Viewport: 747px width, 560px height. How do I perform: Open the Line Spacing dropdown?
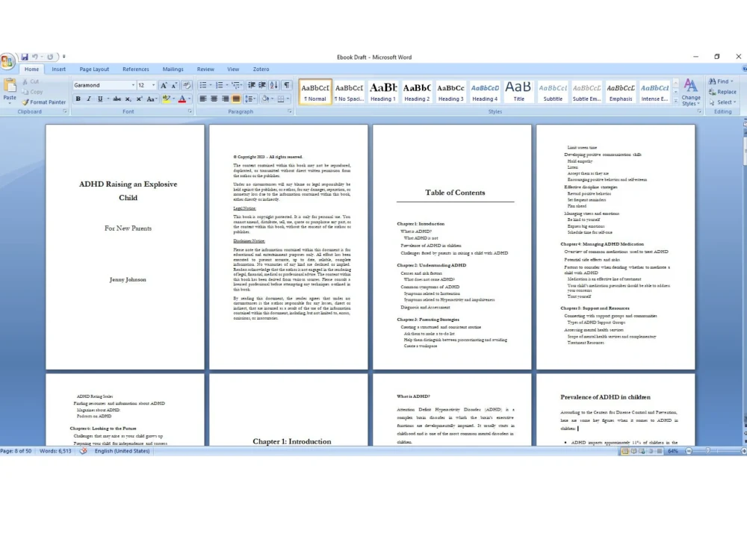click(249, 99)
